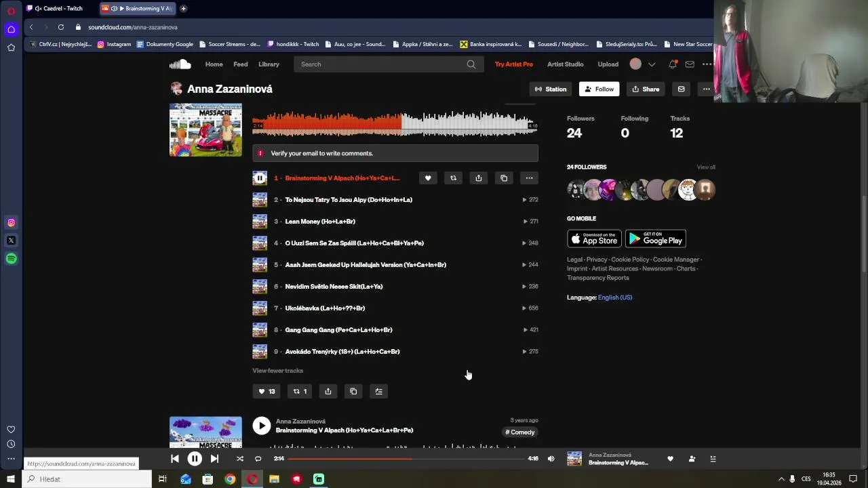Skip to next track in player bar
The image size is (868, 488).
pos(214,459)
